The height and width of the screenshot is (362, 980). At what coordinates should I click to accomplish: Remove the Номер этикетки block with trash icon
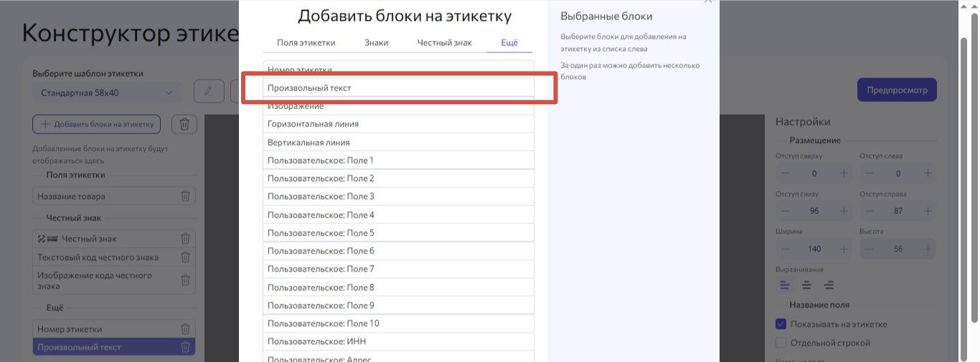pos(185,329)
